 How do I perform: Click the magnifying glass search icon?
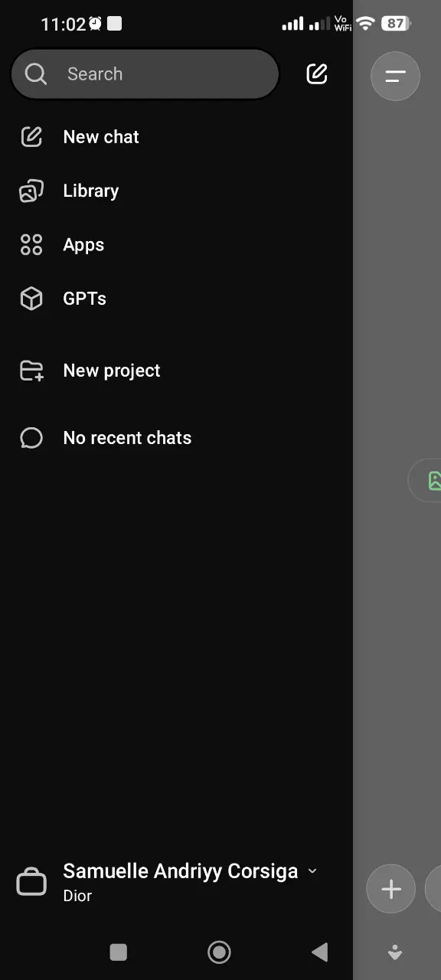coord(35,73)
